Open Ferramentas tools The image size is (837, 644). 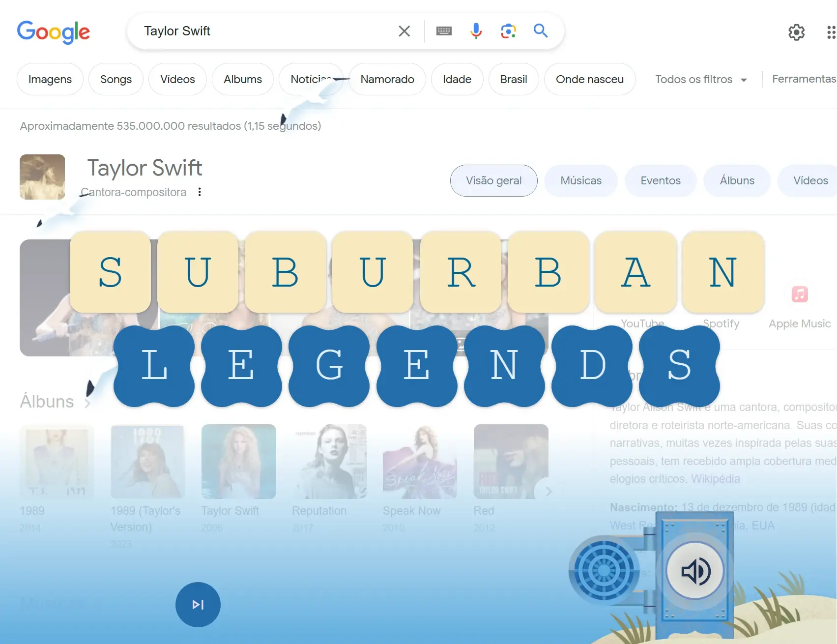pyautogui.click(x=804, y=79)
